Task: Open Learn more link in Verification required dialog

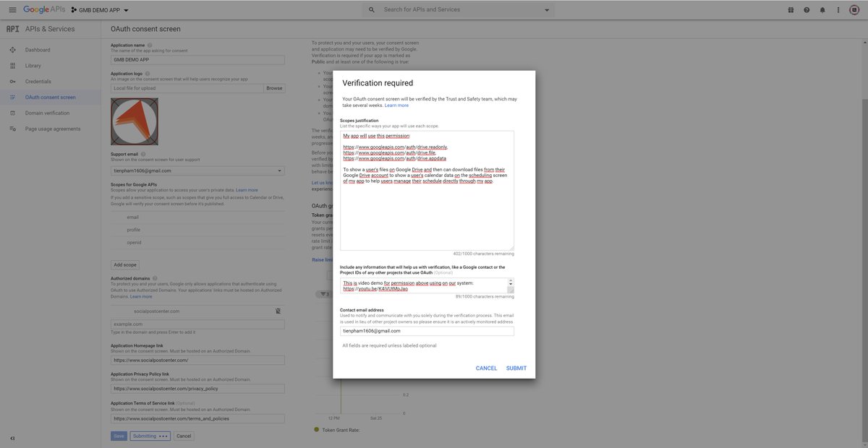Action: 396,105
